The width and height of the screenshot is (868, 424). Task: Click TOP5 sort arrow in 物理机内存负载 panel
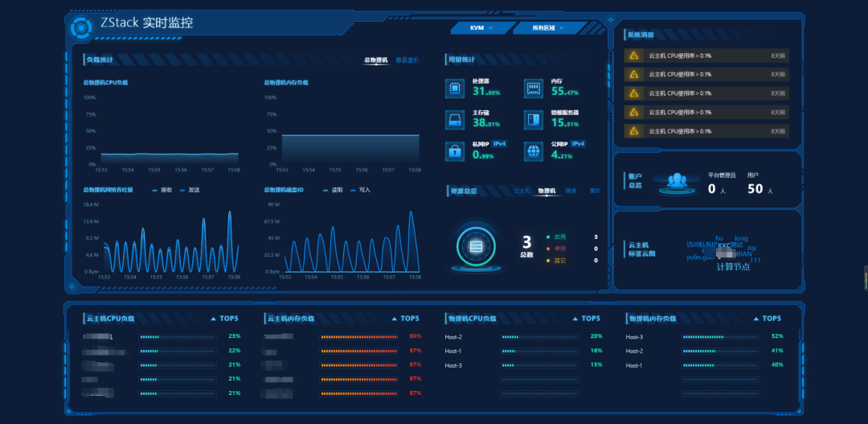coord(757,319)
